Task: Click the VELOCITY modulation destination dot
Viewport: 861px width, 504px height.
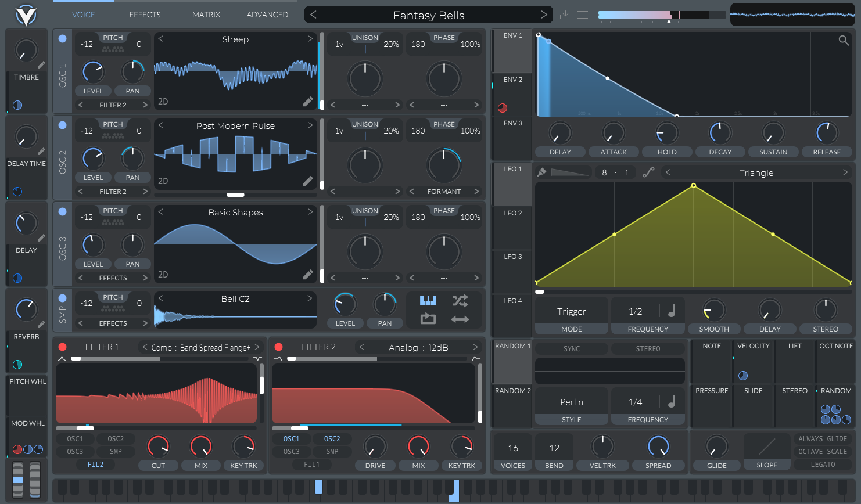Action: pos(743,376)
